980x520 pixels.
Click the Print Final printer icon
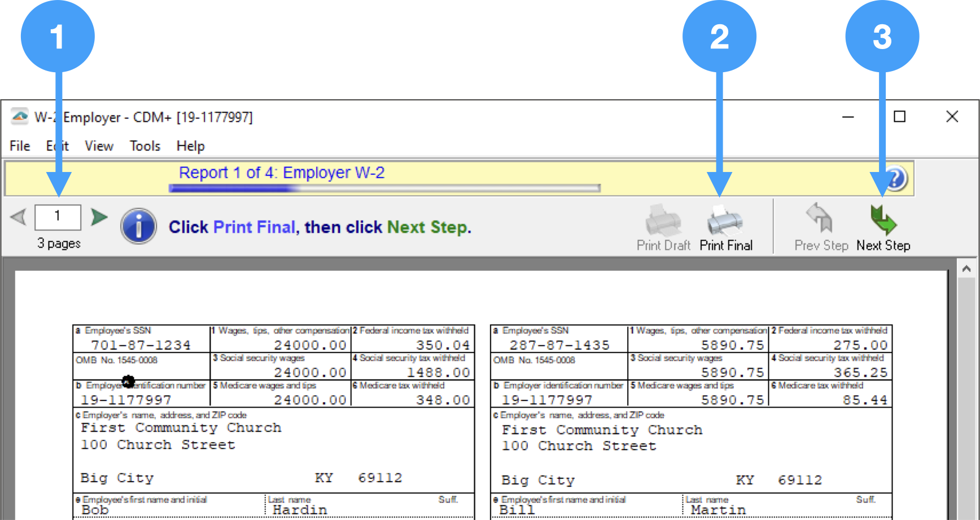coord(726,223)
